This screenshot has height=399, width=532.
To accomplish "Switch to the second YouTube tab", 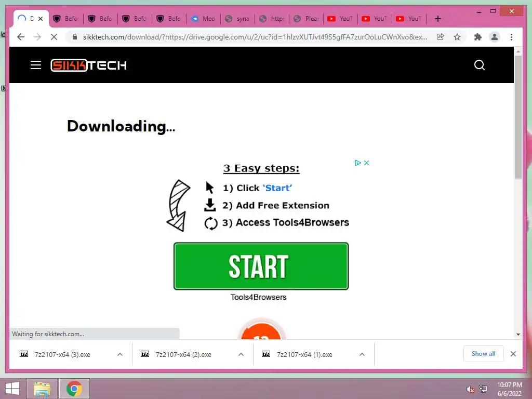I will click(x=375, y=19).
